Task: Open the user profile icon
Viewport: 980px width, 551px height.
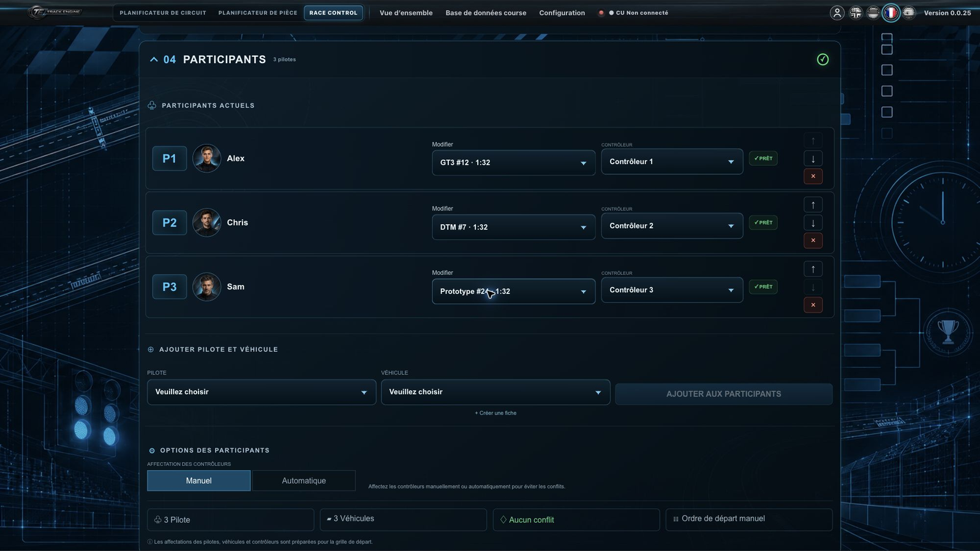Action: pos(837,13)
